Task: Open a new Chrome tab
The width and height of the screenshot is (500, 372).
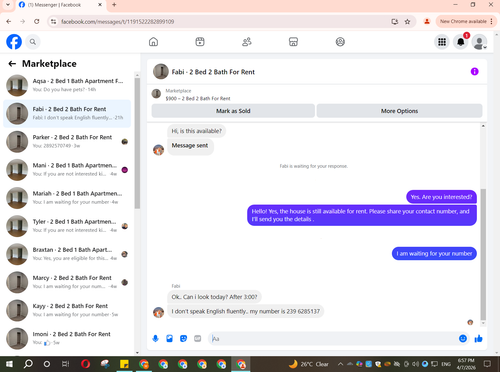Action: point(114,5)
